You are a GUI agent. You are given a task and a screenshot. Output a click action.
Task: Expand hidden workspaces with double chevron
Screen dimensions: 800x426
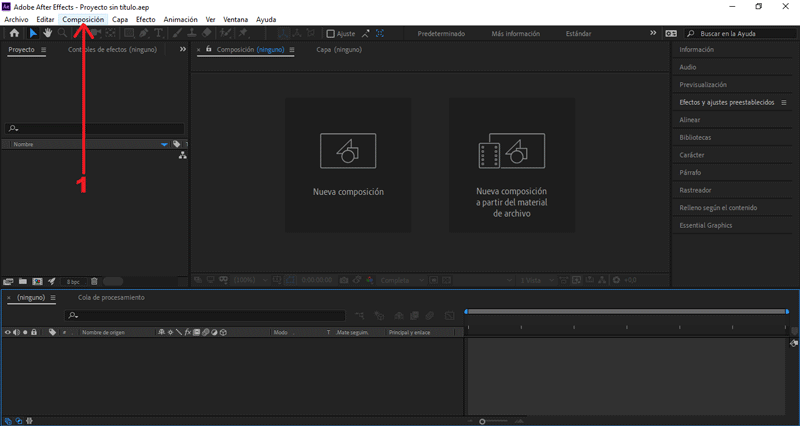(653, 33)
